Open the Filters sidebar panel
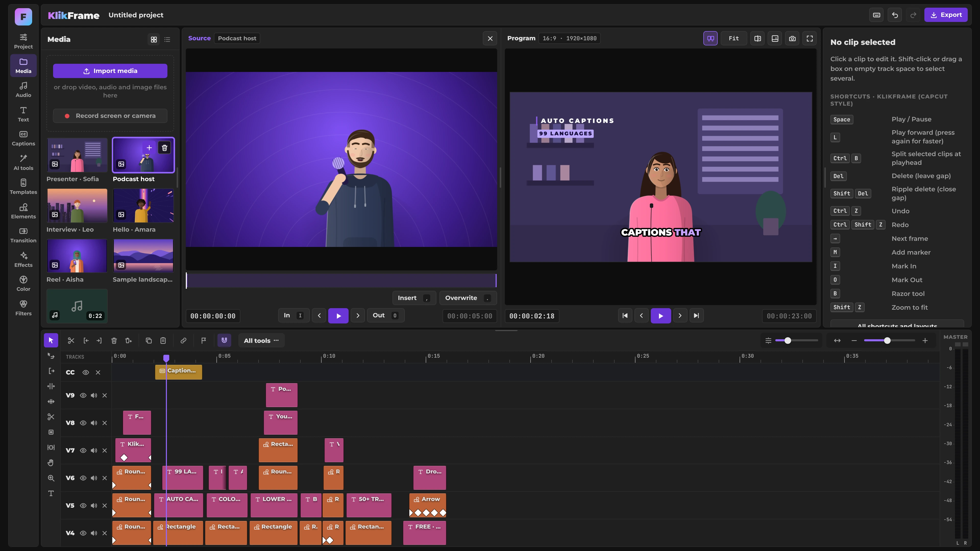 tap(23, 308)
